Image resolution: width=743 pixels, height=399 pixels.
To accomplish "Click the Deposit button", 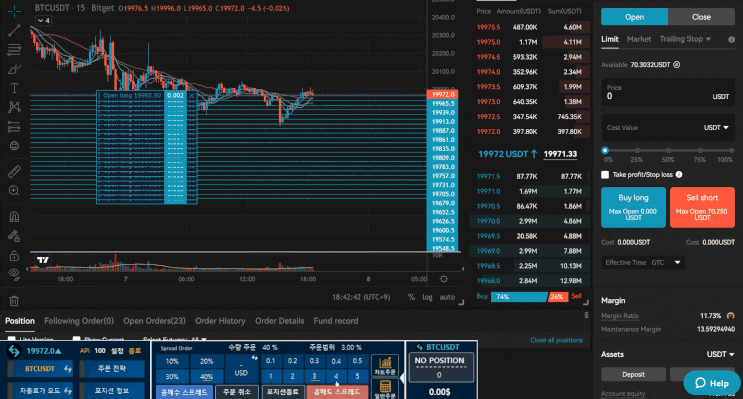I will [634, 374].
